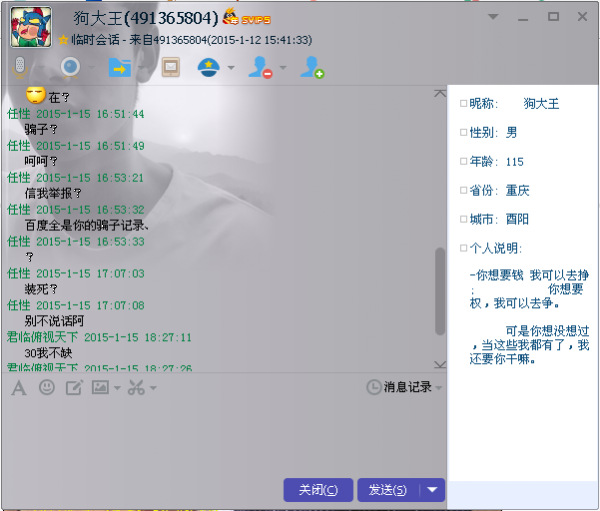This screenshot has width=600, height=511.
Task: Expand the 消息记录 dropdown arrow
Action: pos(439,388)
